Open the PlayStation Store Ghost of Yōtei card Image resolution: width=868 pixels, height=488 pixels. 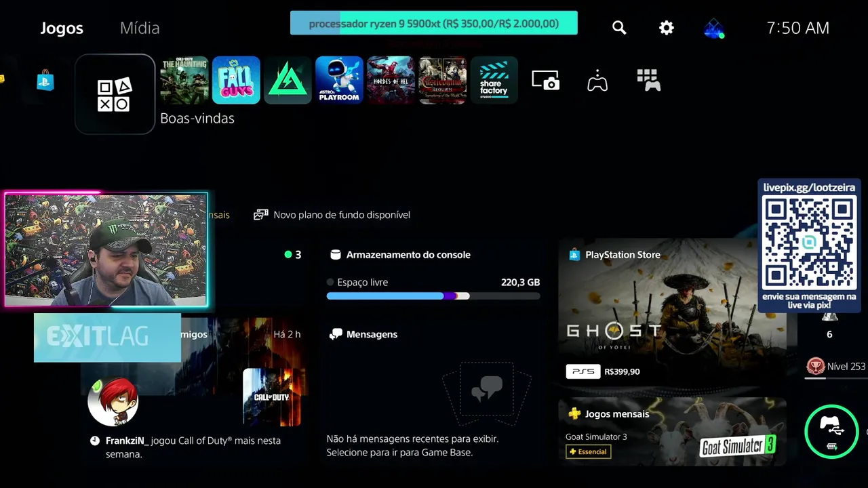click(672, 311)
